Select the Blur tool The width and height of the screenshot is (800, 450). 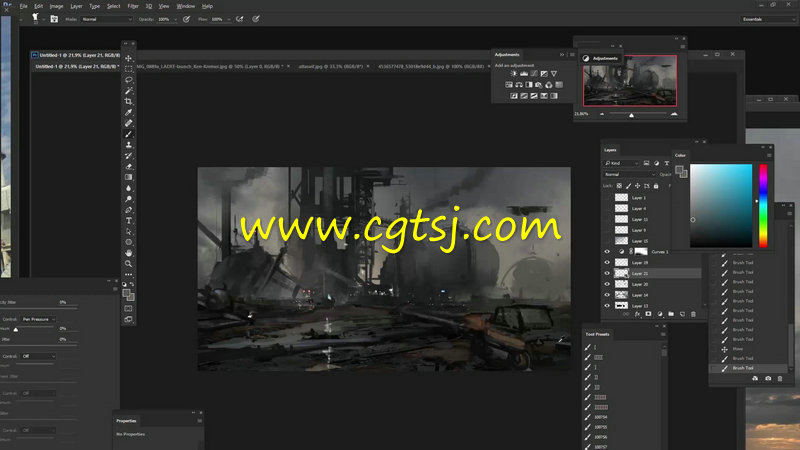click(129, 188)
